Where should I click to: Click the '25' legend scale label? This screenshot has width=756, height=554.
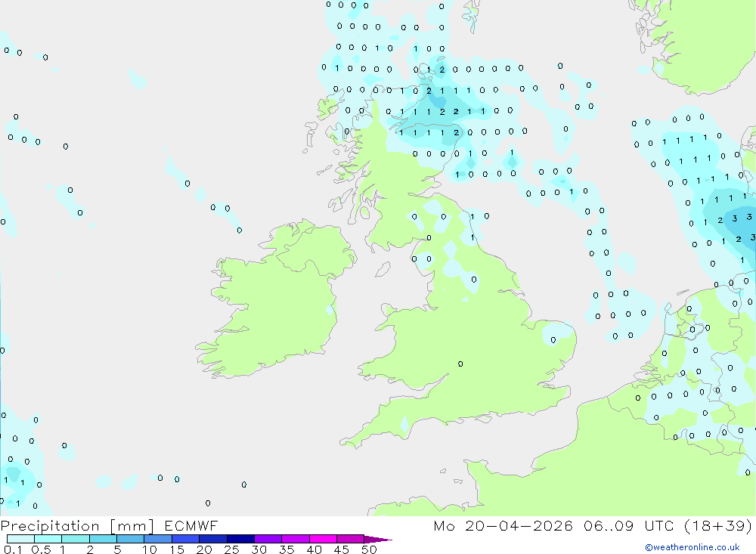click(x=231, y=549)
